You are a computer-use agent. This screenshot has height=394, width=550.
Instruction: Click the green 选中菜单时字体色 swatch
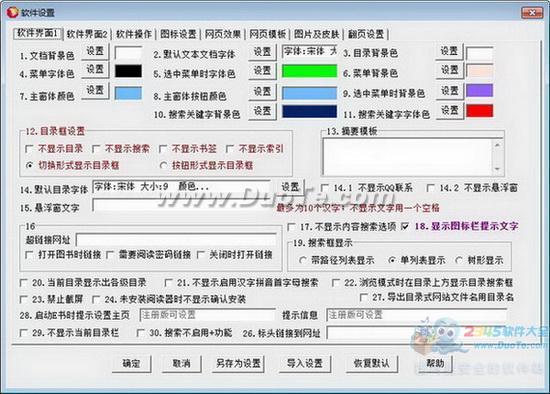tap(309, 71)
